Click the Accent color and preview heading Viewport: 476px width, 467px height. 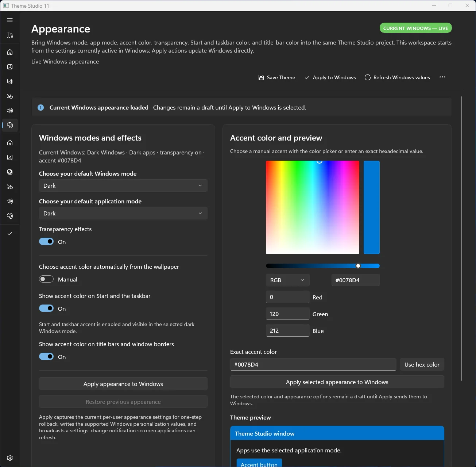[x=276, y=138]
